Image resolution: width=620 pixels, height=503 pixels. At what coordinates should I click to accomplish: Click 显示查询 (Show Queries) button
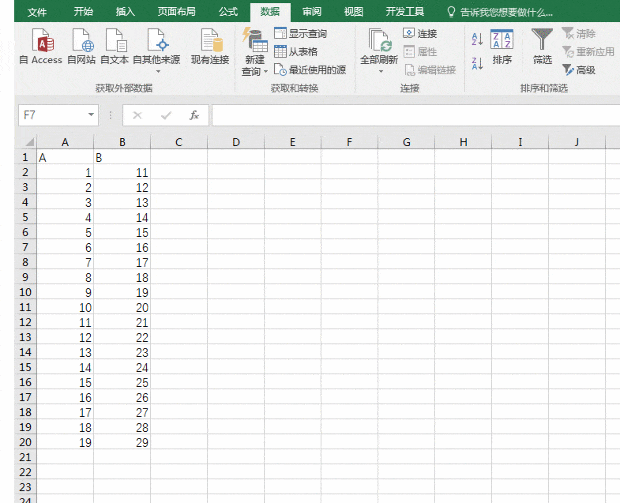coord(300,34)
